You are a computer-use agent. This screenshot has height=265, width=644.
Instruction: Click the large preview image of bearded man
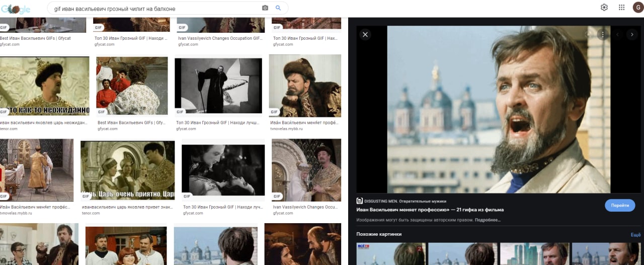tap(499, 109)
